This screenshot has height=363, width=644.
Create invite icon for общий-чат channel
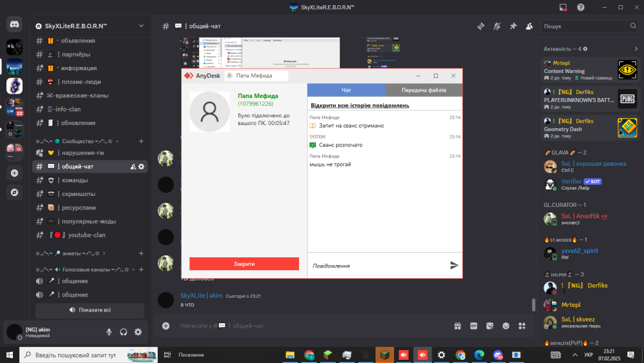pos(133,166)
